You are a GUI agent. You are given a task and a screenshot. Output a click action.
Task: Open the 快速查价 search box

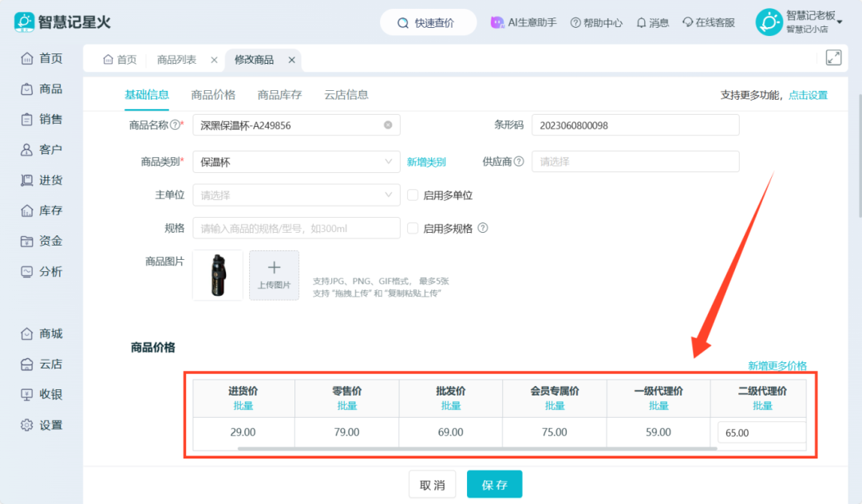click(x=429, y=22)
